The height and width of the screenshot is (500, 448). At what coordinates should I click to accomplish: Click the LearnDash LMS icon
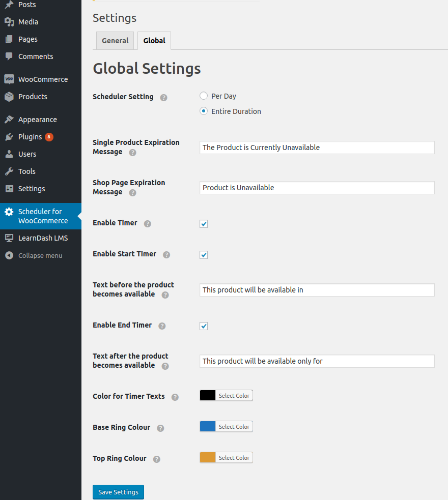tap(9, 238)
